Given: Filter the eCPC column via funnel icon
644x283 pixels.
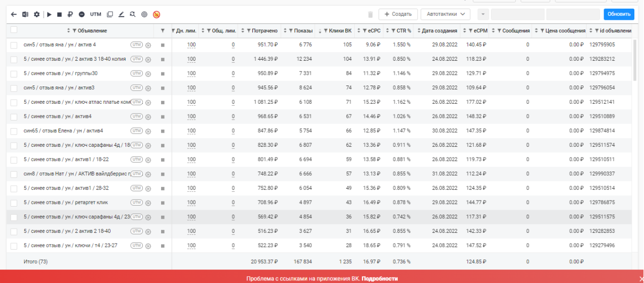Looking at the screenshot, I should pos(364,31).
